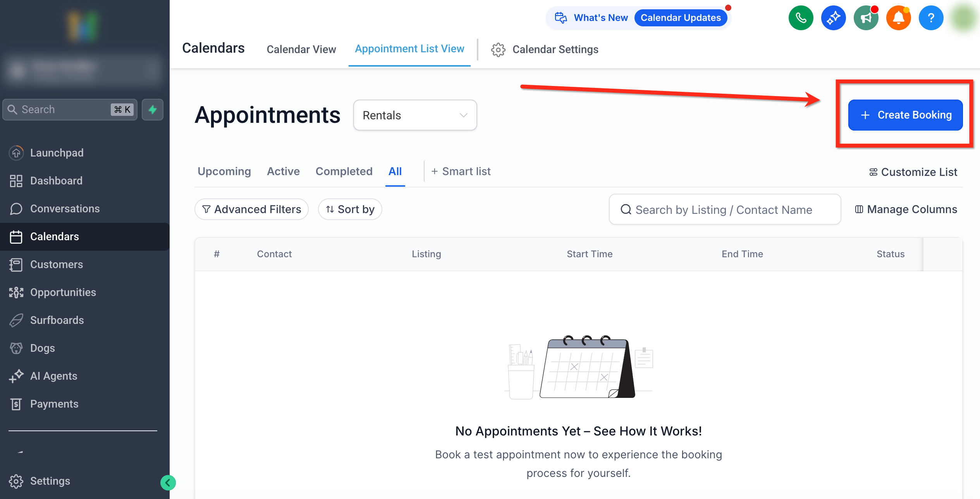Switch to Calendar View tab

pyautogui.click(x=301, y=50)
